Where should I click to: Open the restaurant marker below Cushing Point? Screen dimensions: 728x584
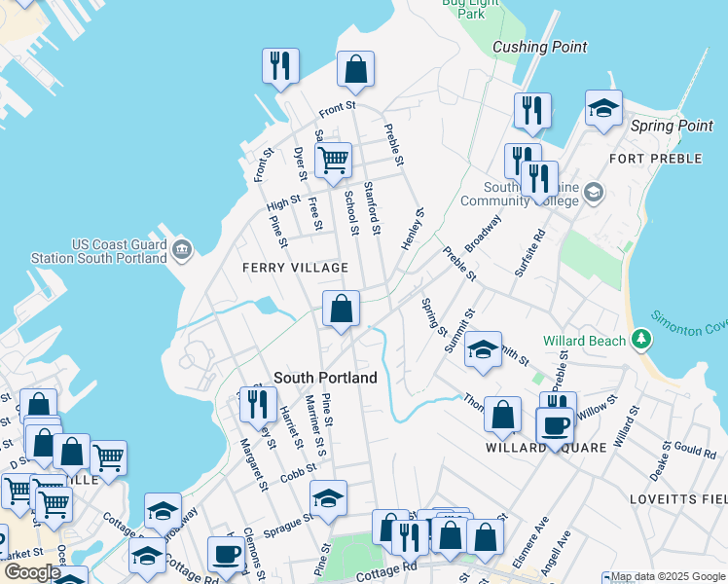532,112
